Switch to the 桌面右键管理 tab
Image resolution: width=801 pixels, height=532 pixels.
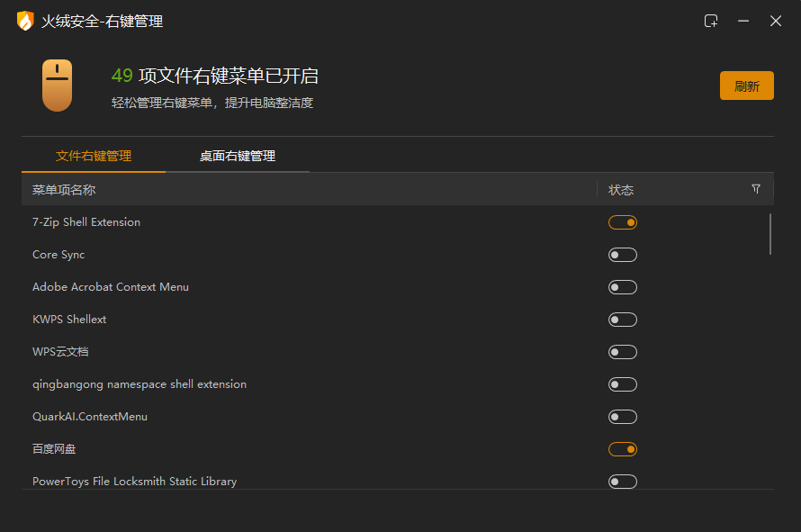238,156
